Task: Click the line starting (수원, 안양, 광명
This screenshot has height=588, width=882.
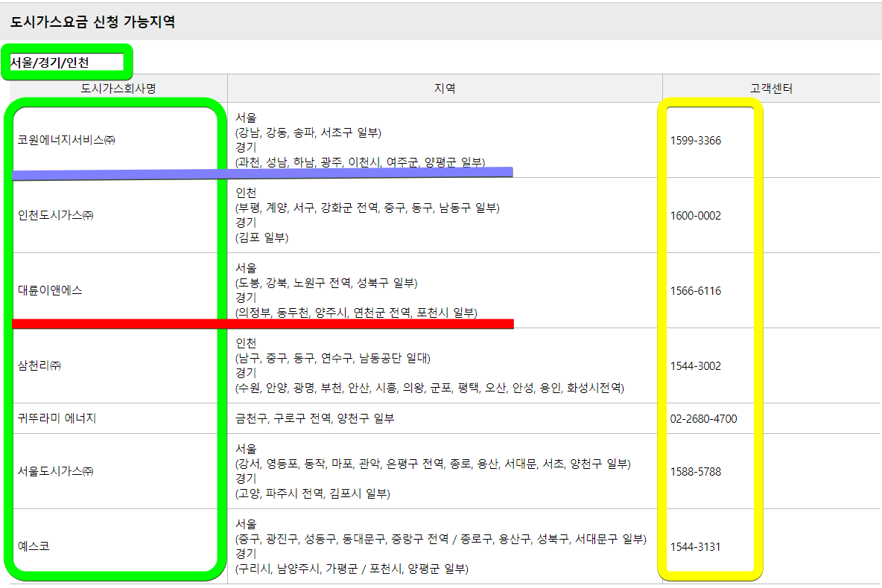Action: coord(430,388)
